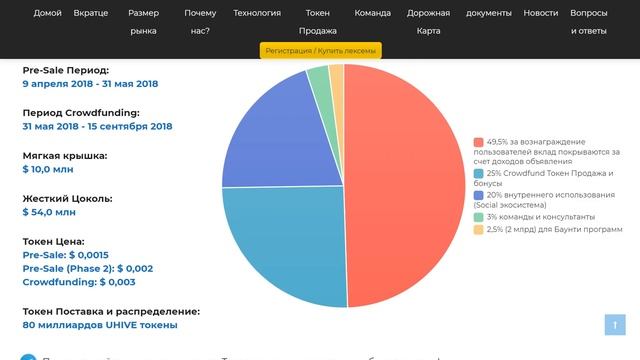The width and height of the screenshot is (640, 360).
Task: Click the 'Pre-Sale: $ 0,0015' price line
Action: [65, 255]
